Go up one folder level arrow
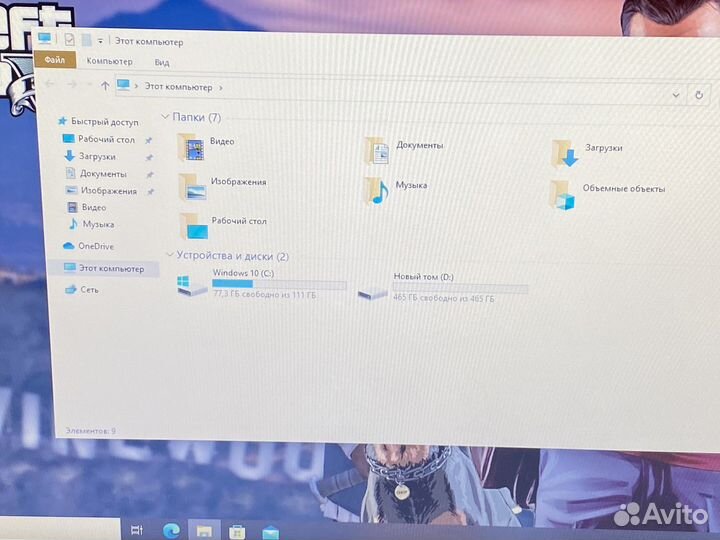720x540 pixels. point(105,85)
